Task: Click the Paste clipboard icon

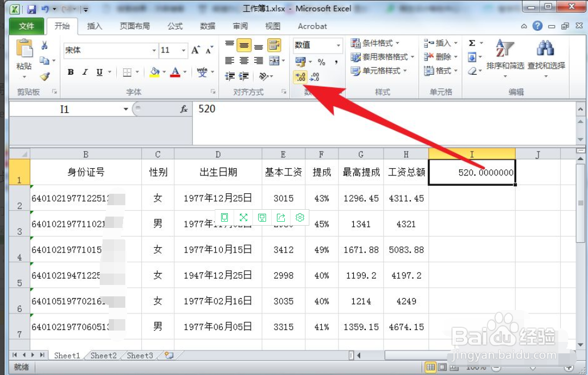Action: coord(24,49)
